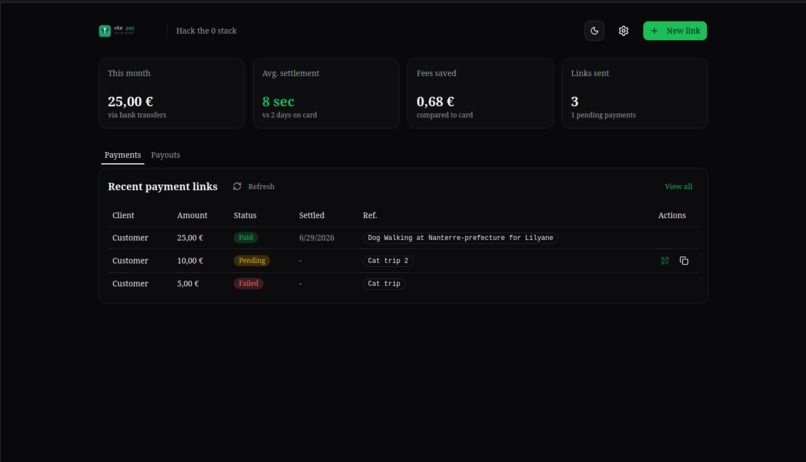Click the Recent payment links heading

tap(162, 187)
